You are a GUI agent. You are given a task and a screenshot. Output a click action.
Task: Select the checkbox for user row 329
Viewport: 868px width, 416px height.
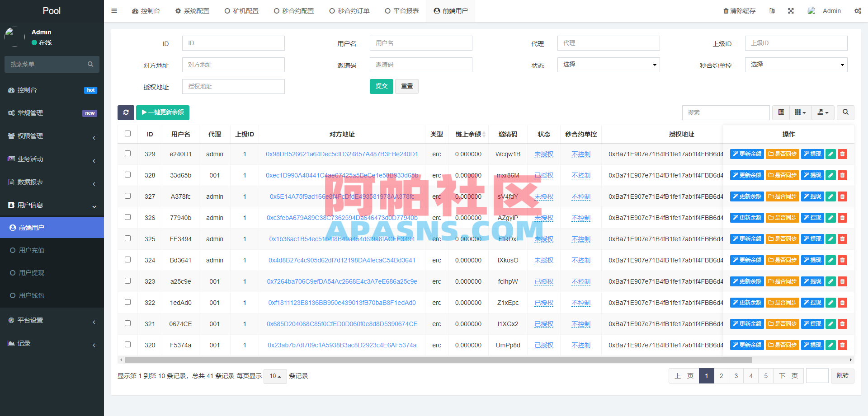[x=127, y=154]
